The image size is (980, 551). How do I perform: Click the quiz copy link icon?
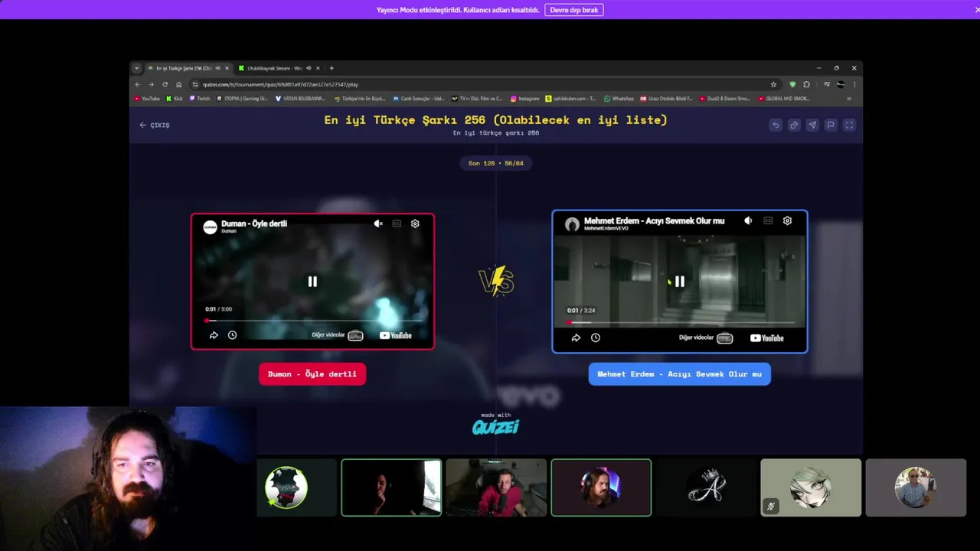794,125
